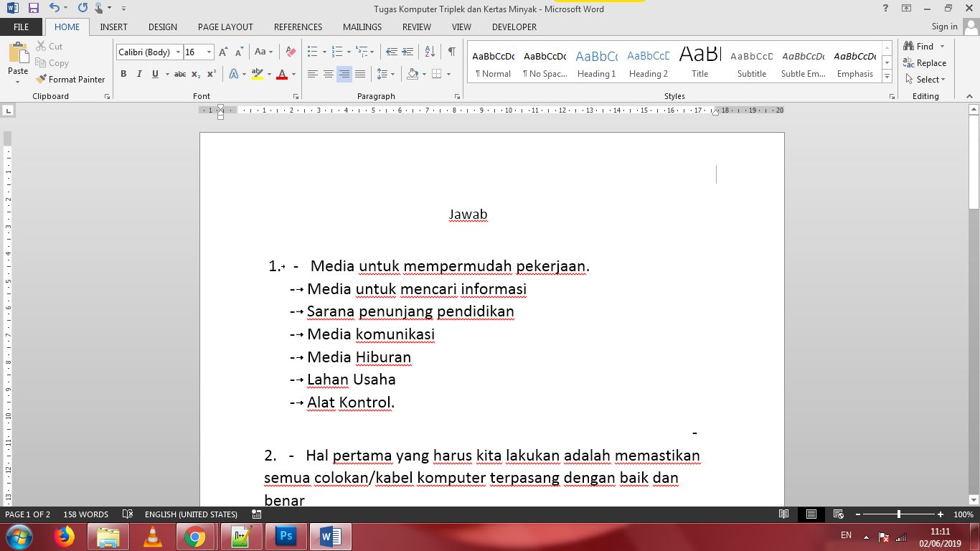This screenshot has width=980, height=551.
Task: Click the Clear All Formatting icon
Action: (290, 52)
